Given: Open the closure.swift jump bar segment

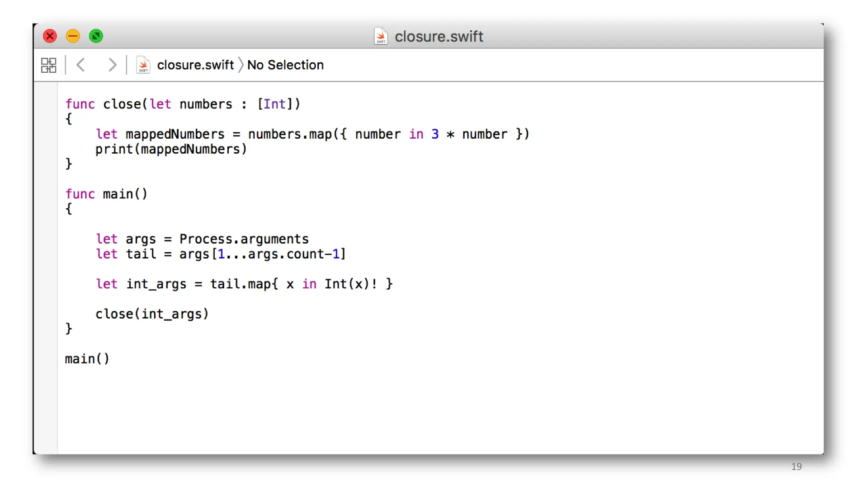Looking at the screenshot, I should pyautogui.click(x=195, y=65).
